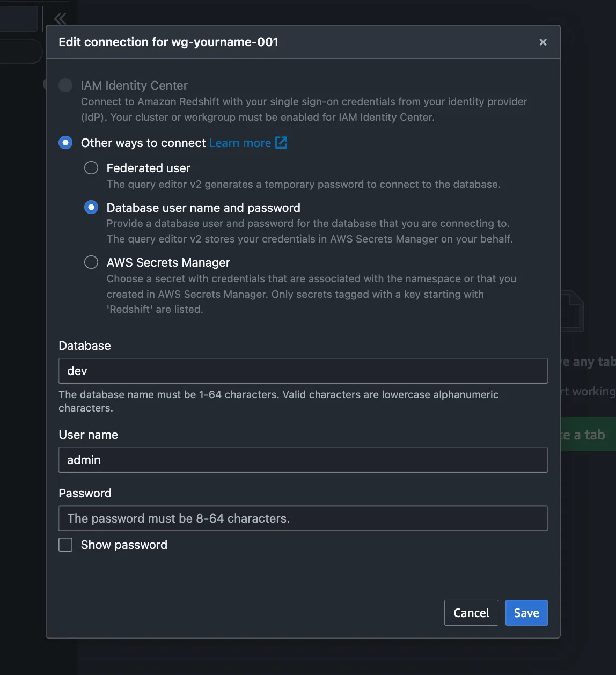This screenshot has width=616, height=675.
Task: Click the Federated user description text
Action: pos(303,184)
